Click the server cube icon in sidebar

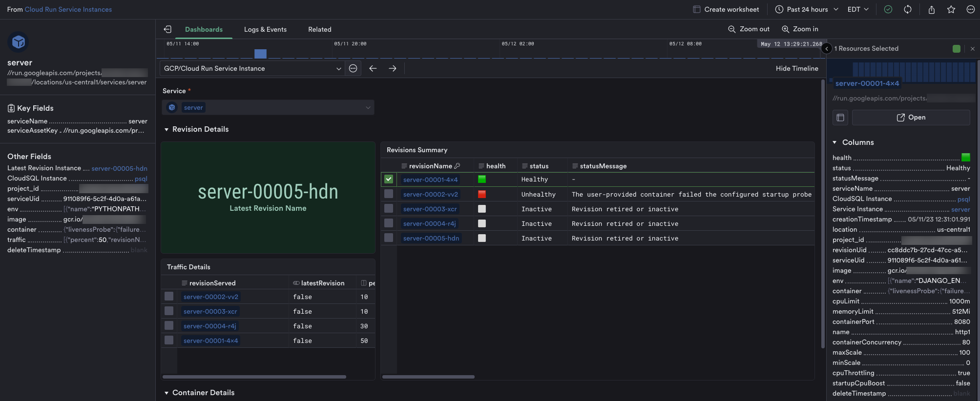[19, 42]
